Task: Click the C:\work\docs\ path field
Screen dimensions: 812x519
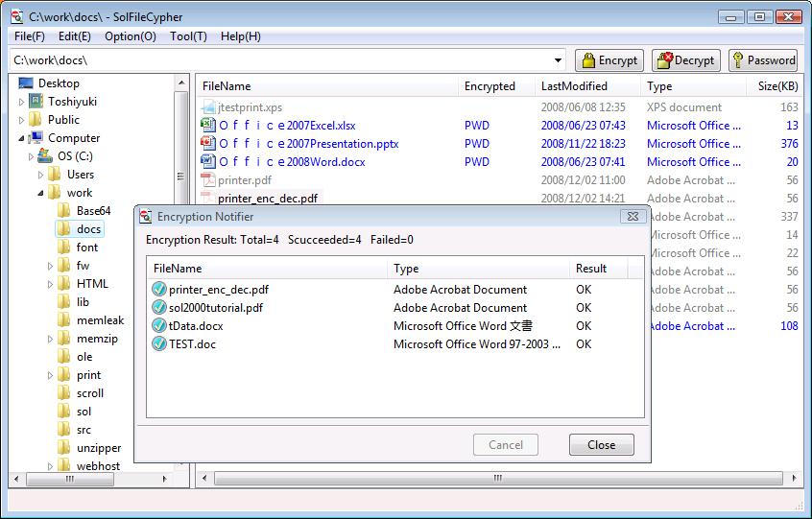Action: pyautogui.click(x=287, y=60)
